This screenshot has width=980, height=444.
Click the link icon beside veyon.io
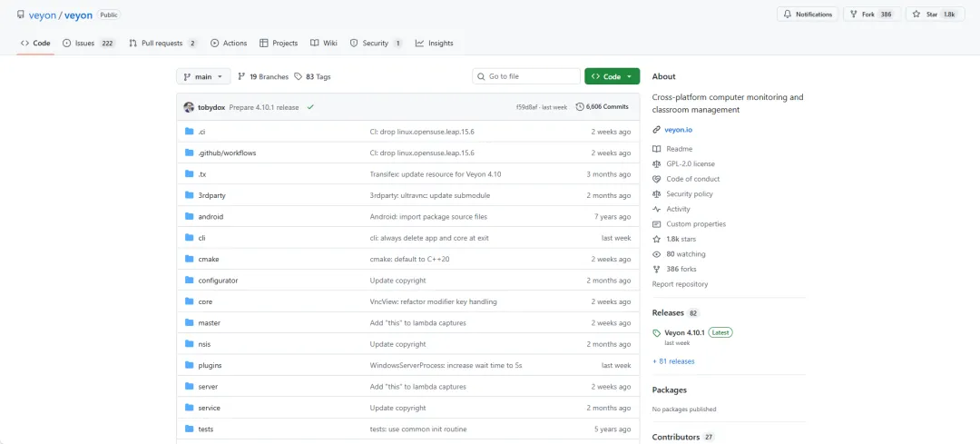click(x=656, y=130)
